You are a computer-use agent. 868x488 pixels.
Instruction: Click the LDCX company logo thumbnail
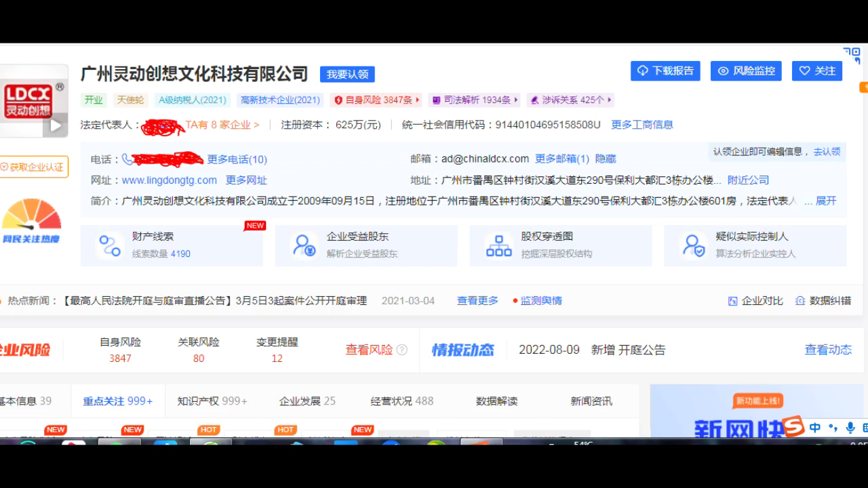34,100
